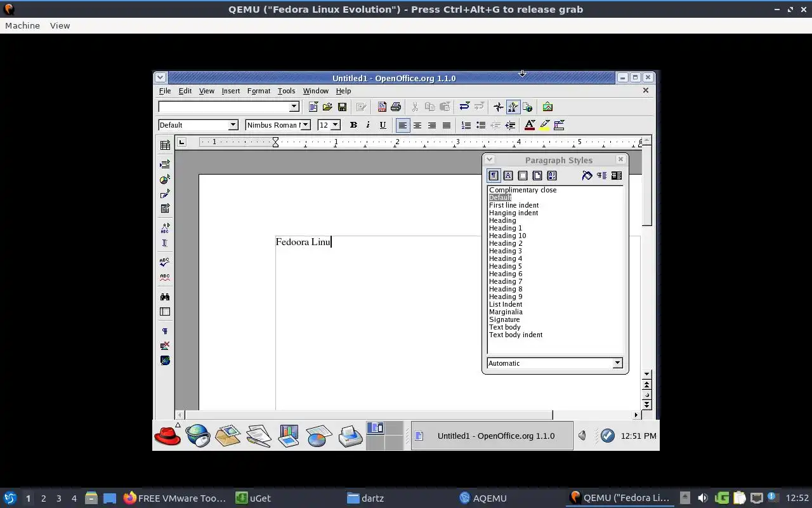This screenshot has height=508, width=812.
Task: Toggle Direct cursor sidebar icon
Action: [x=165, y=243]
